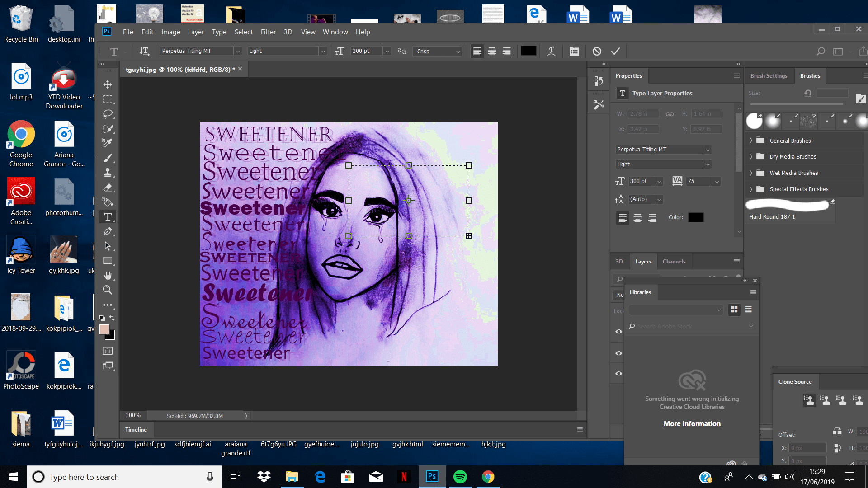Viewport: 868px width, 488px height.
Task: Hide the third layer using its eye
Action: coord(619,374)
